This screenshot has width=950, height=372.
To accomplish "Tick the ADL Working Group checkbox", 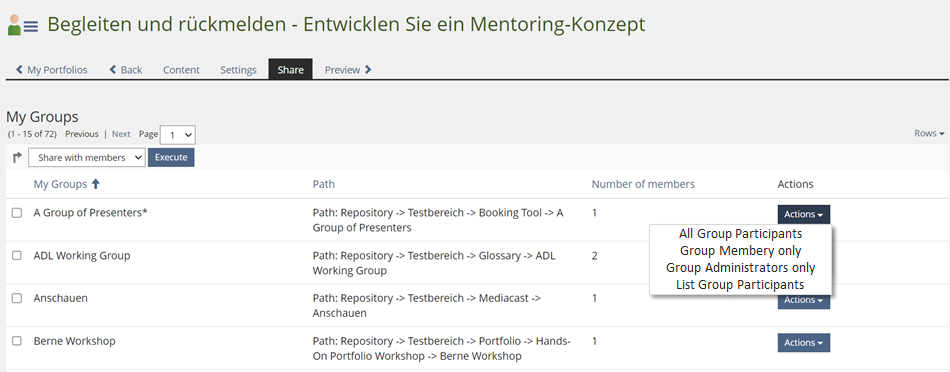I will [x=17, y=256].
